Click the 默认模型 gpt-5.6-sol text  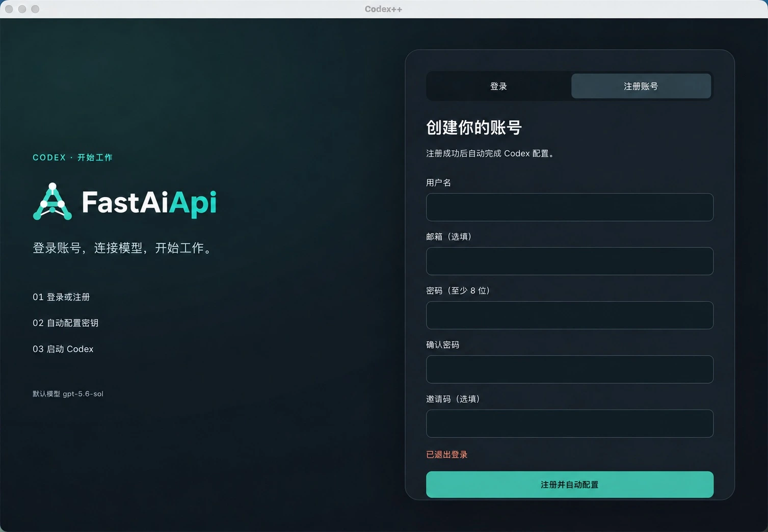pos(68,394)
